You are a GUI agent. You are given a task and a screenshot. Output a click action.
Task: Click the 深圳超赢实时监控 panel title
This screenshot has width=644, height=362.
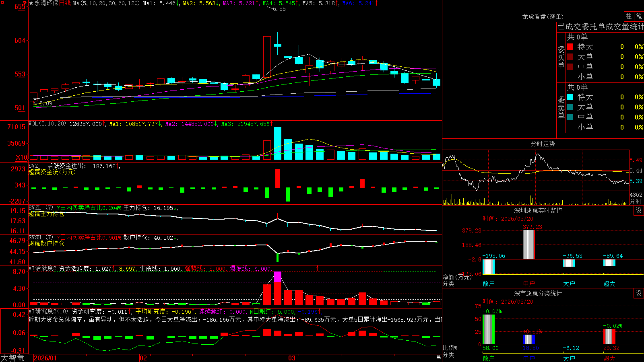(538, 210)
